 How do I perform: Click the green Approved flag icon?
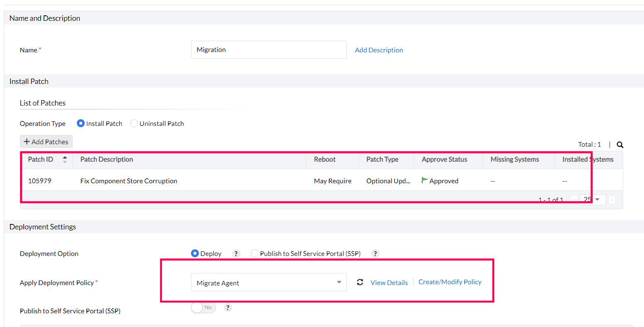tap(424, 180)
